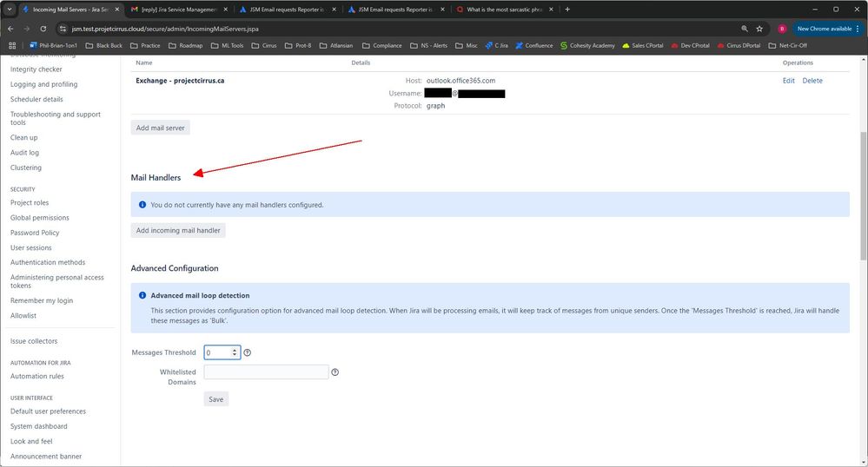
Task: Switch to the first JSM Email requests Reporter tab
Action: (288, 10)
